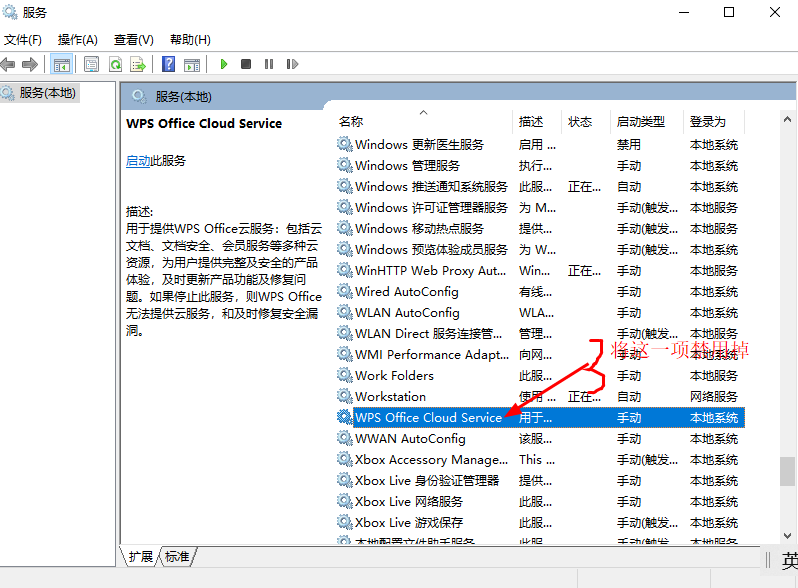Select Windows 许可证管理器服务 row

[x=540, y=208]
